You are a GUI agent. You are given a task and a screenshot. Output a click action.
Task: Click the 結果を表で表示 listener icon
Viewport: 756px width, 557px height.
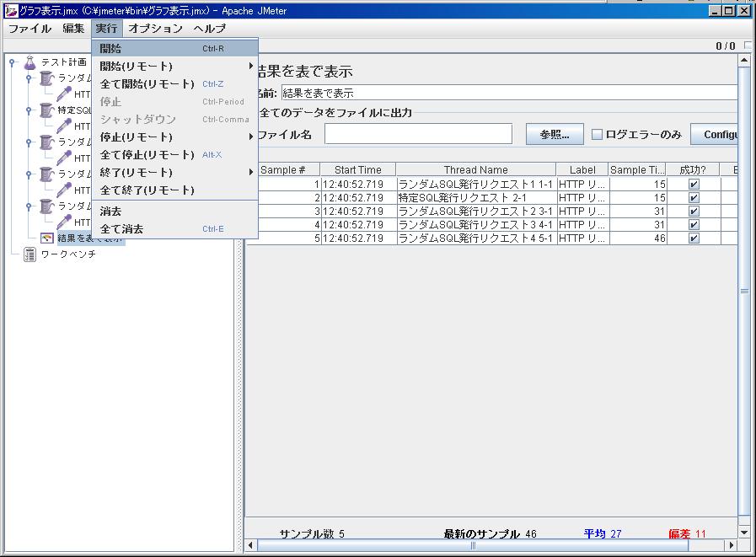(46, 238)
